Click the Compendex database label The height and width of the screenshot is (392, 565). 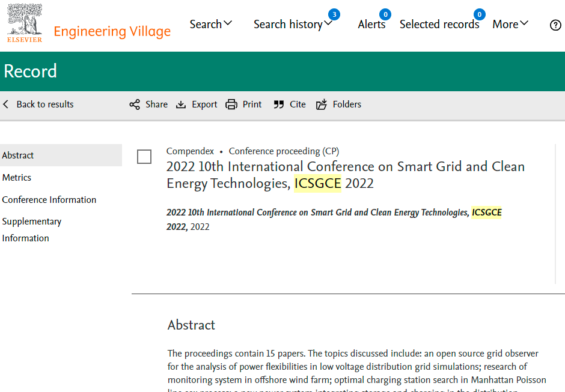point(190,151)
